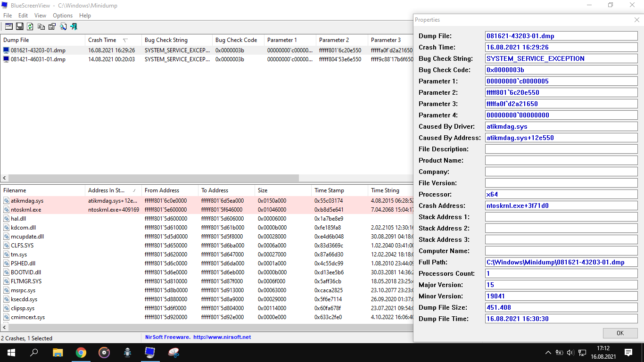This screenshot has width=644, height=362.
Task: Click the file icon beside FLTMGR.SYS
Action: (x=6, y=281)
